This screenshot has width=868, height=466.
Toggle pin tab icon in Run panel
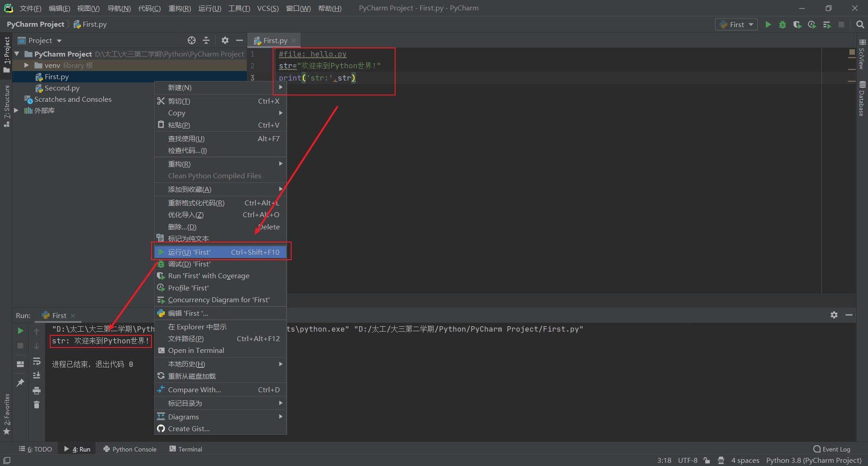[20, 383]
